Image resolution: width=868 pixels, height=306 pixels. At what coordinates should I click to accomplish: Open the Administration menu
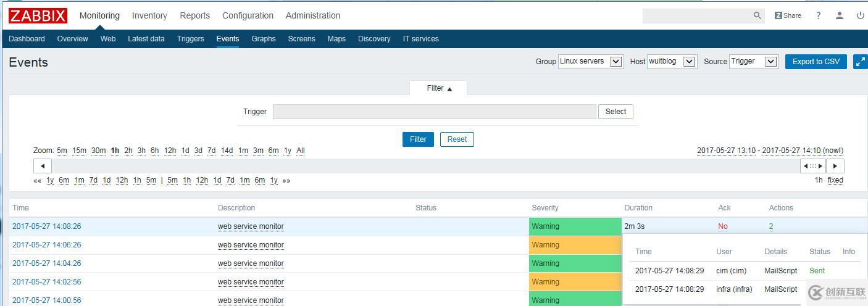[x=313, y=15]
